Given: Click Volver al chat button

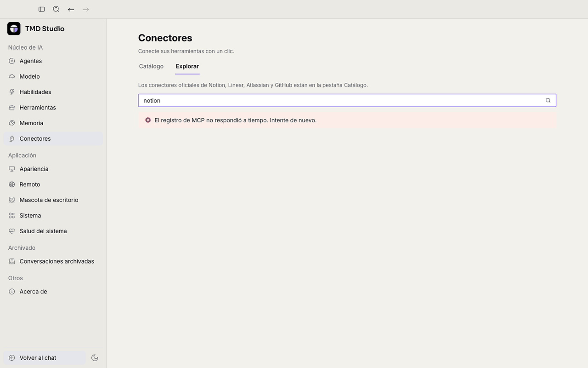Looking at the screenshot, I should tap(45, 358).
